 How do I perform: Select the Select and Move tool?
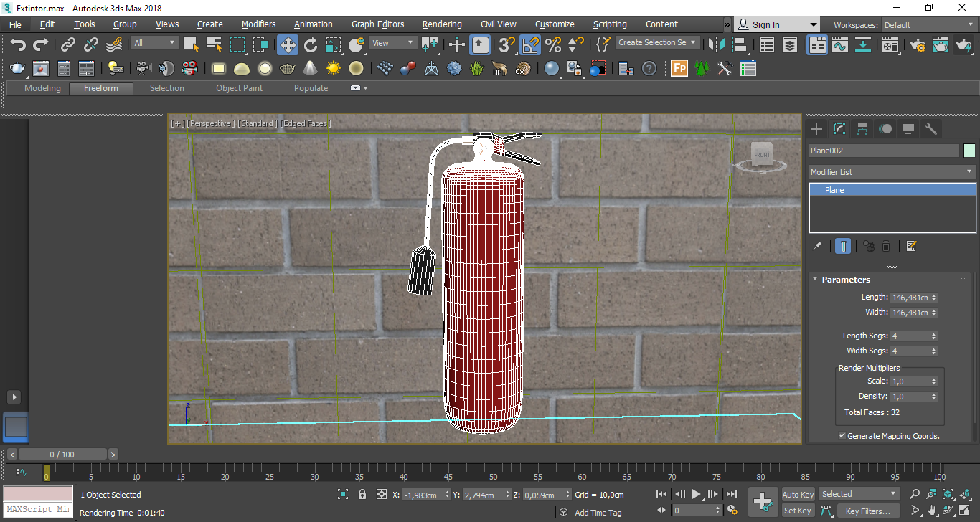click(288, 45)
